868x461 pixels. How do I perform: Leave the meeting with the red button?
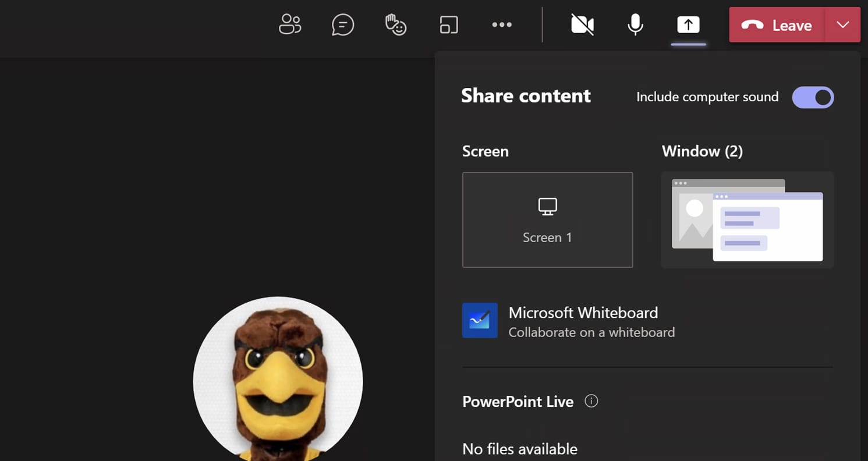777,25
